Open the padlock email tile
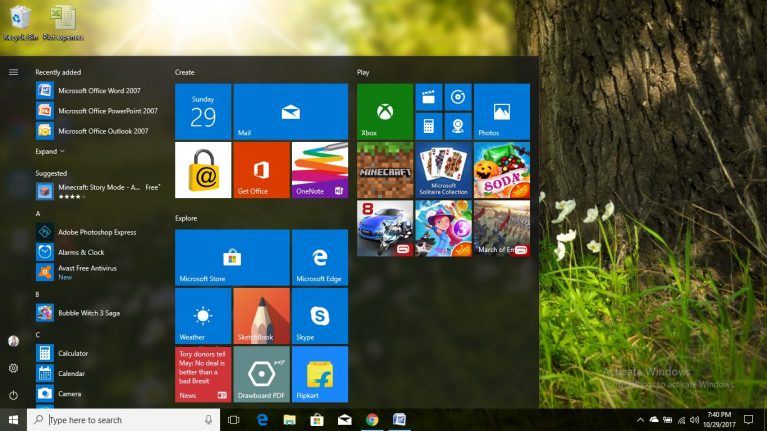 [x=203, y=170]
